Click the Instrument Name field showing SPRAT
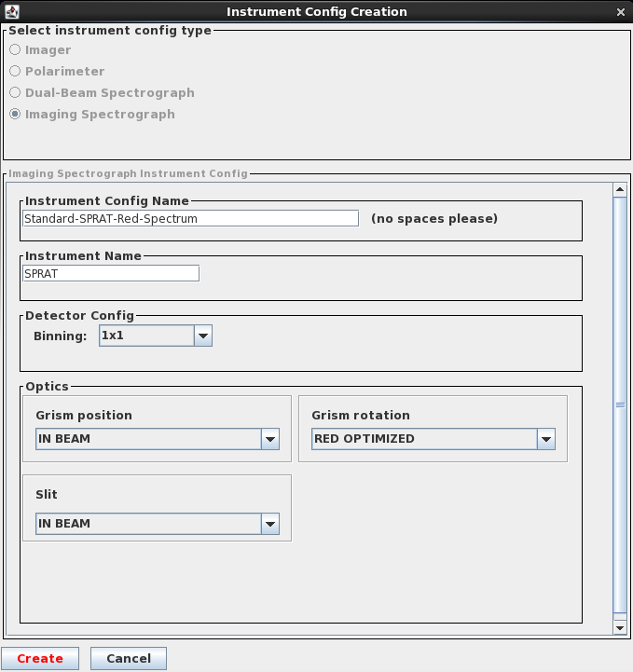Image resolution: width=633 pixels, height=672 pixels. pyautogui.click(x=111, y=273)
